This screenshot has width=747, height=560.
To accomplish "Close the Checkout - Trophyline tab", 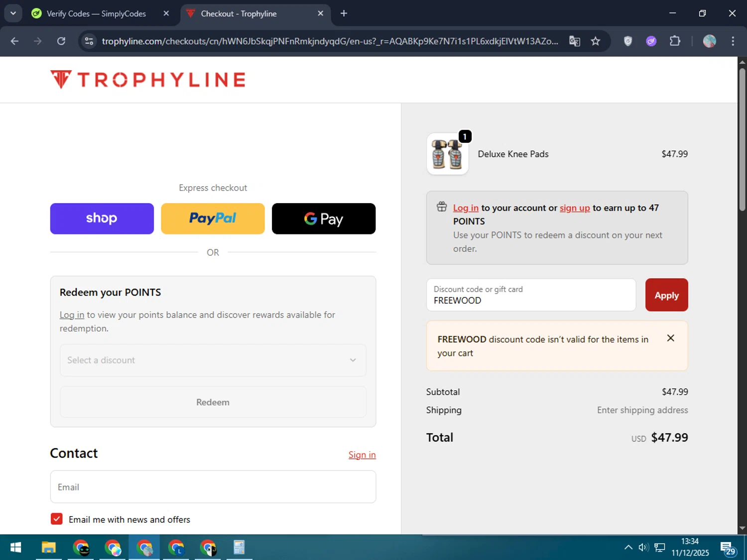I will point(321,13).
